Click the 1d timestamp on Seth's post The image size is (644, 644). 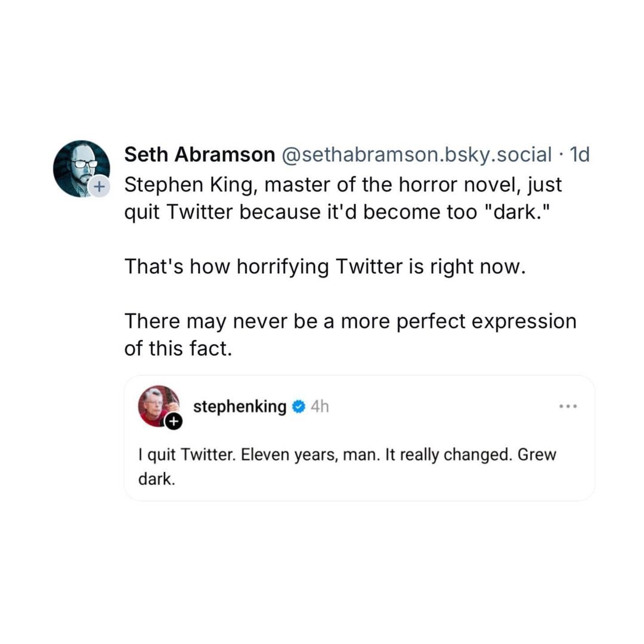click(579, 154)
